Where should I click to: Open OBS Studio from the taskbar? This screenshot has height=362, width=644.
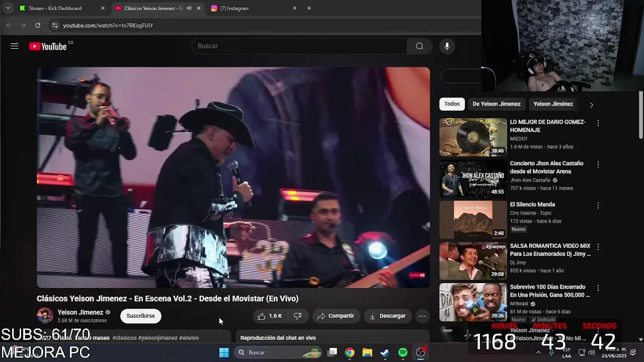[421, 352]
